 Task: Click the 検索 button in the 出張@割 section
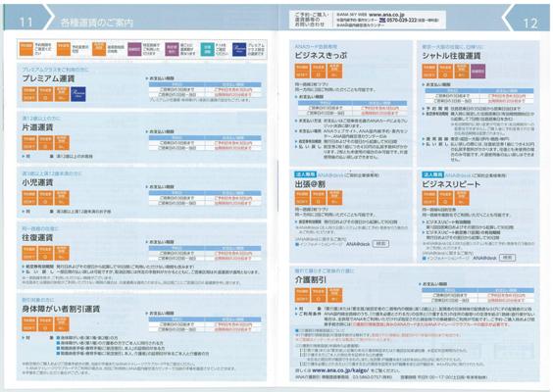380,244
